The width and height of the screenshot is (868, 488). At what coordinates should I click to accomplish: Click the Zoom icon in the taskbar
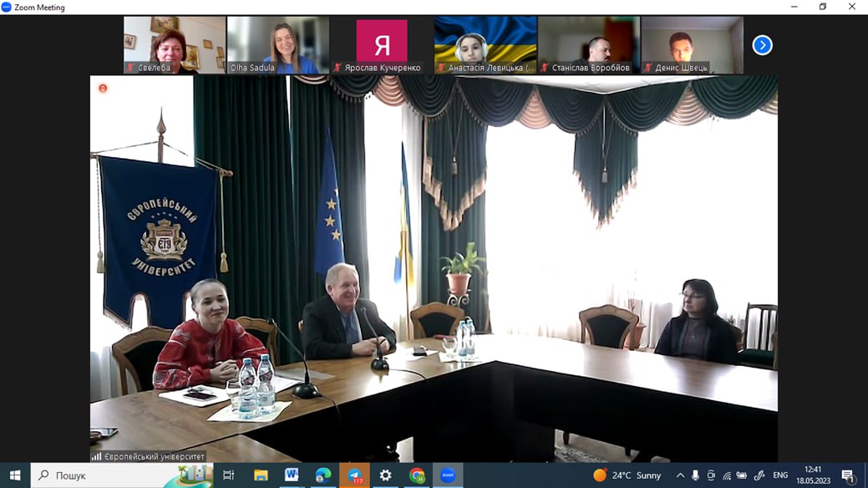point(448,475)
